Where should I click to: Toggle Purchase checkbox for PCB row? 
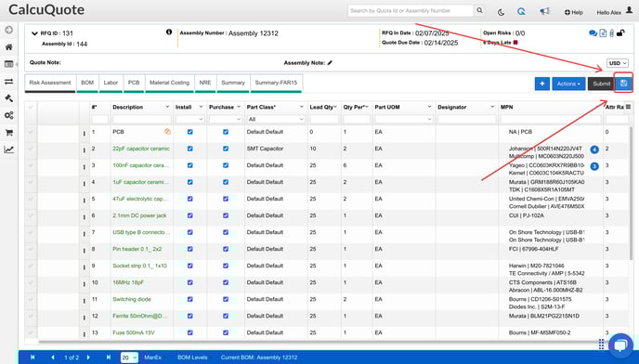(x=226, y=132)
